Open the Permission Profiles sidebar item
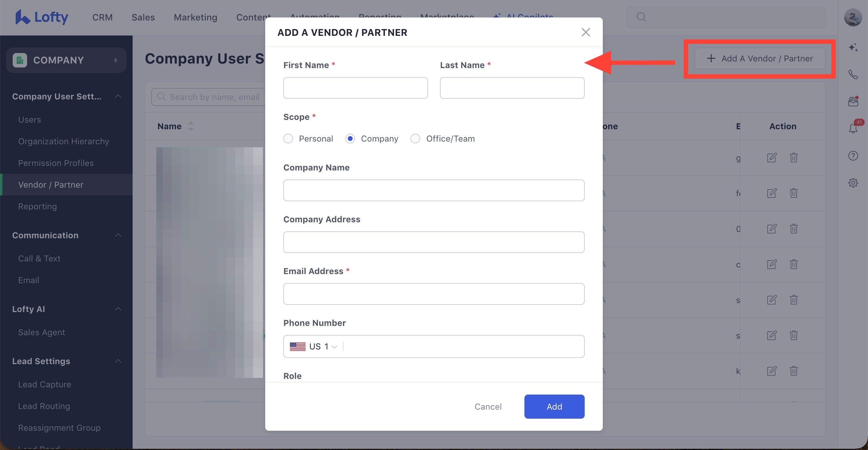Image resolution: width=868 pixels, height=450 pixels. click(x=56, y=163)
